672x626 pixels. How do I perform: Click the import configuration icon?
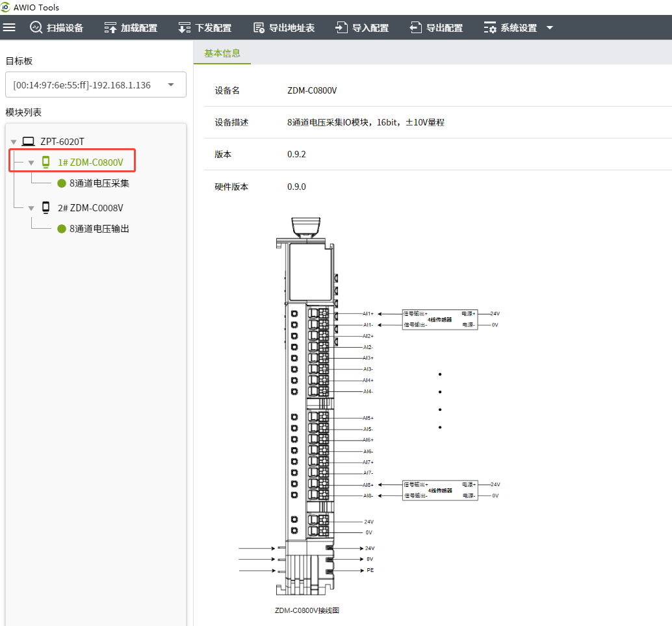pyautogui.click(x=341, y=27)
